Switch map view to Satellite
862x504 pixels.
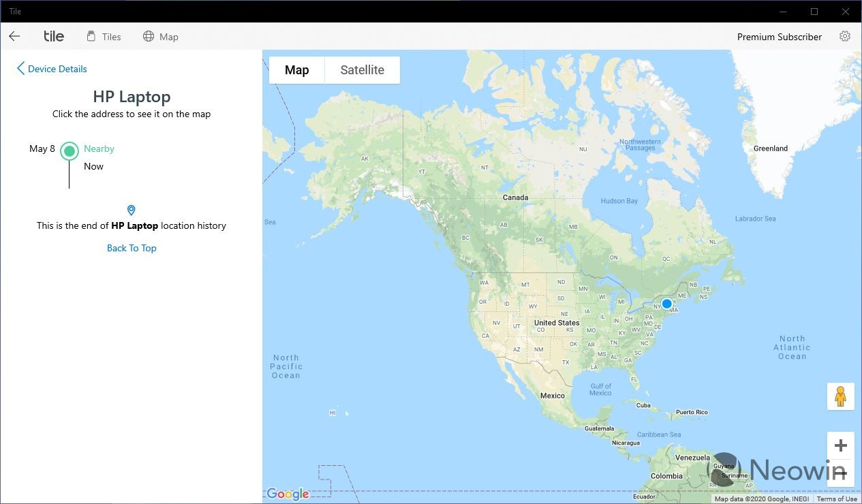click(363, 70)
